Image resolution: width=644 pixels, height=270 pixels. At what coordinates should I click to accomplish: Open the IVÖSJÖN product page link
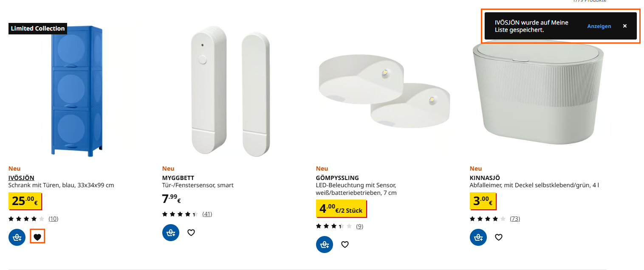pyautogui.click(x=21, y=177)
